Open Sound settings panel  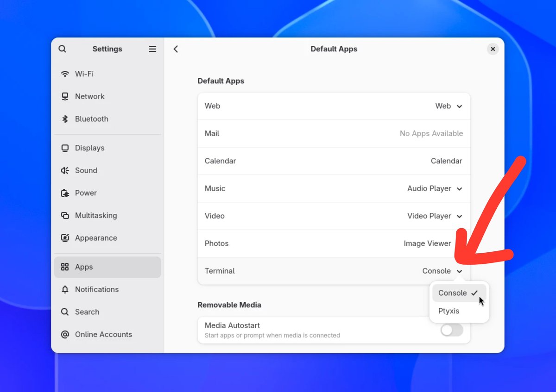click(x=107, y=170)
